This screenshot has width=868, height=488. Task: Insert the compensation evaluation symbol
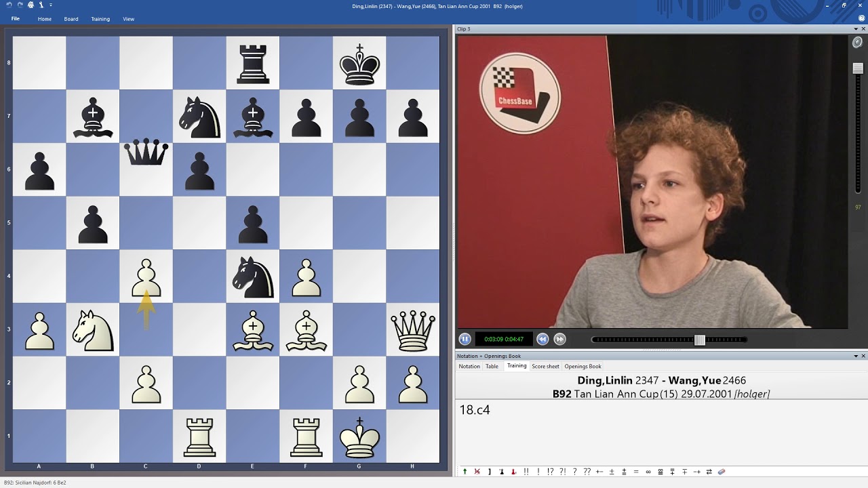coord(660,472)
